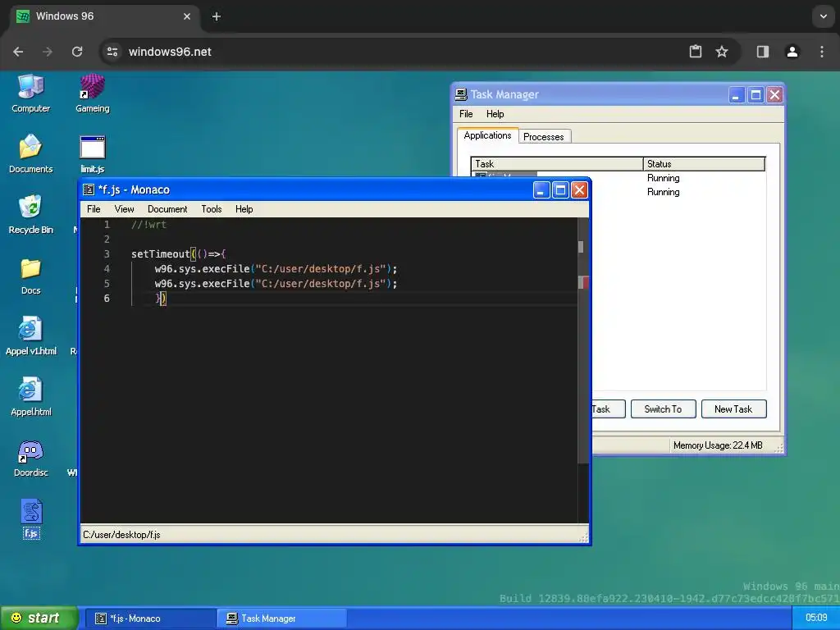This screenshot has height=630, width=840.
Task: Open the File menu in Task Manager
Action: point(466,113)
